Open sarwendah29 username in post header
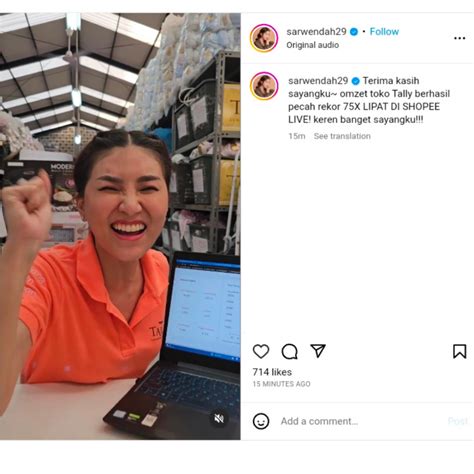Image resolution: width=474 pixels, height=474 pixels. (316, 32)
